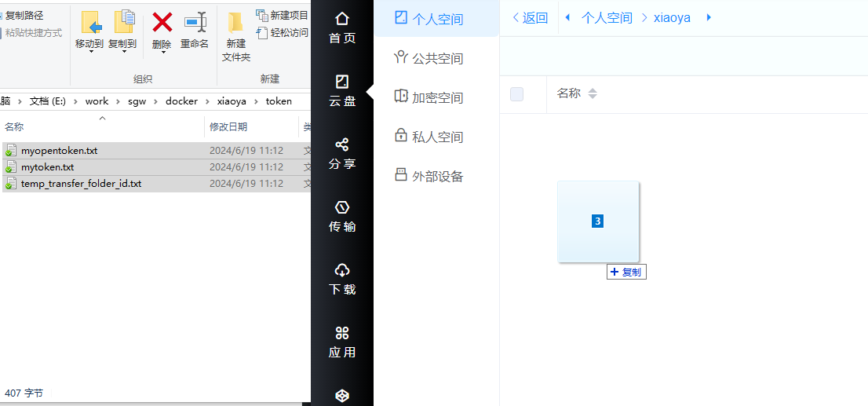Viewport: 868px width, 406px height.
Task: Open the 删除 dropdown arrow
Action: click(162, 53)
